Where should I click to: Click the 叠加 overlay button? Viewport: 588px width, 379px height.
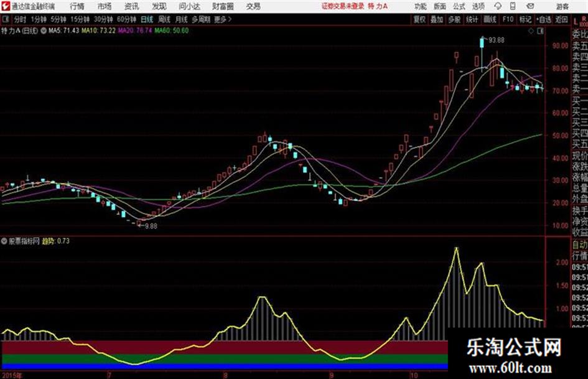click(437, 19)
